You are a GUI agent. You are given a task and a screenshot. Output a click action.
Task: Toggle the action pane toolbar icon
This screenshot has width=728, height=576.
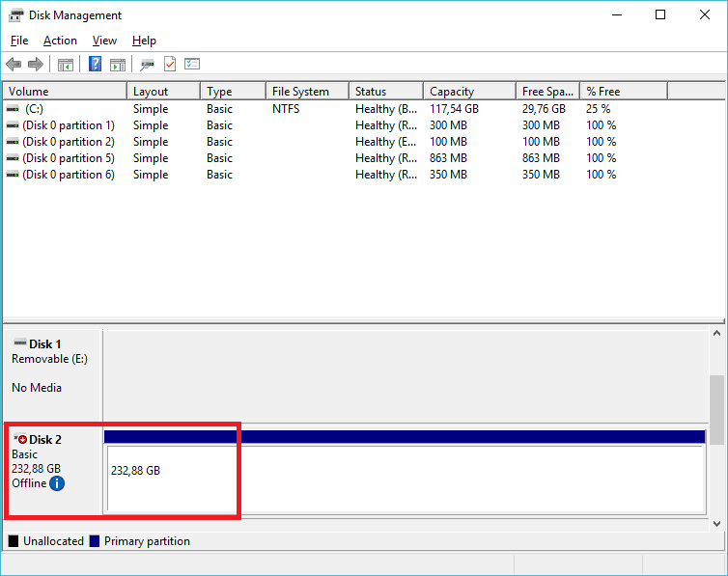[x=118, y=65]
